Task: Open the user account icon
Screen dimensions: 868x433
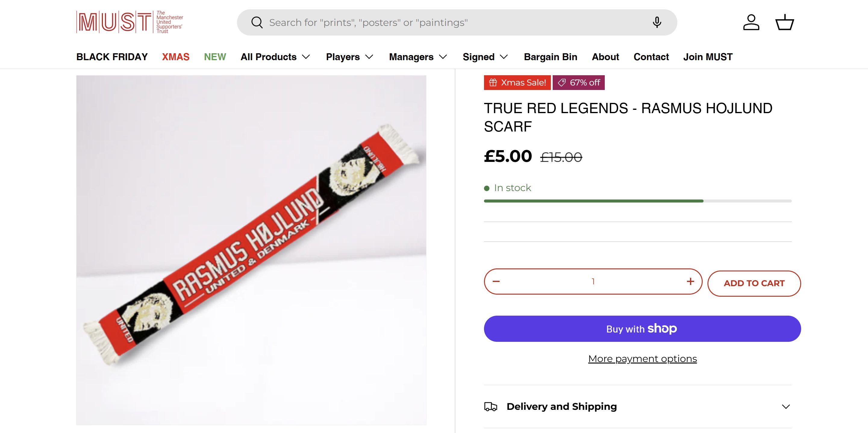Action: coord(751,23)
